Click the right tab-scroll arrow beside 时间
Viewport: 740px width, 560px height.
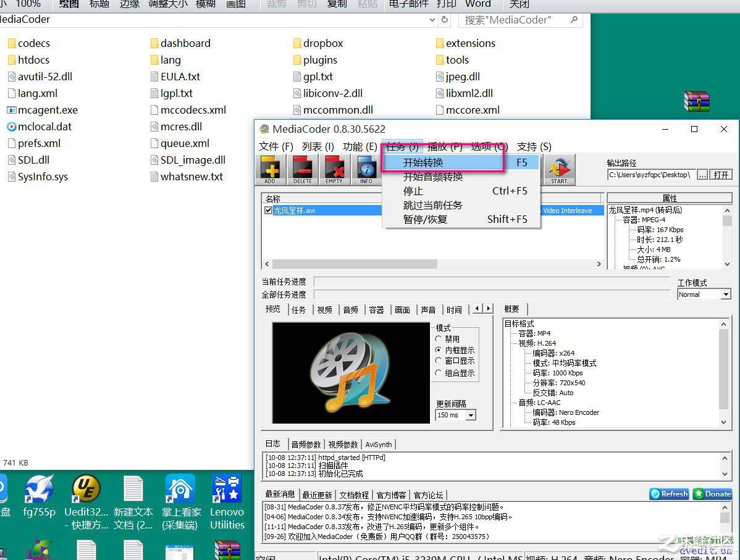[x=489, y=309]
